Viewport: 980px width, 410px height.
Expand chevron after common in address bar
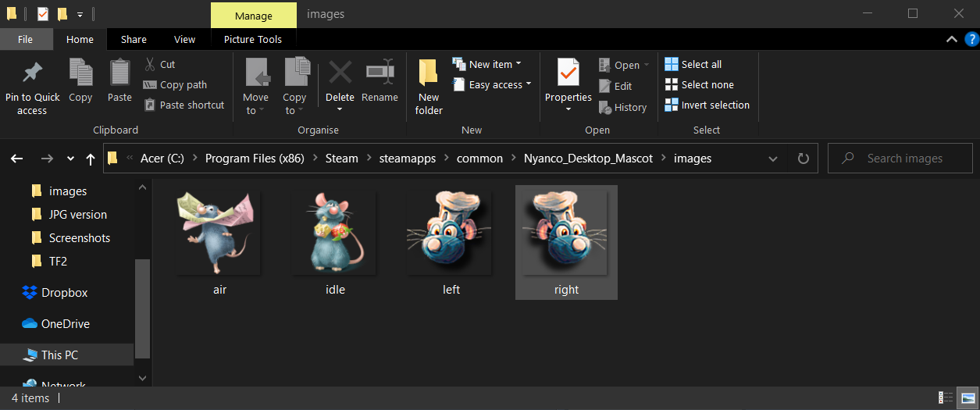pos(513,159)
